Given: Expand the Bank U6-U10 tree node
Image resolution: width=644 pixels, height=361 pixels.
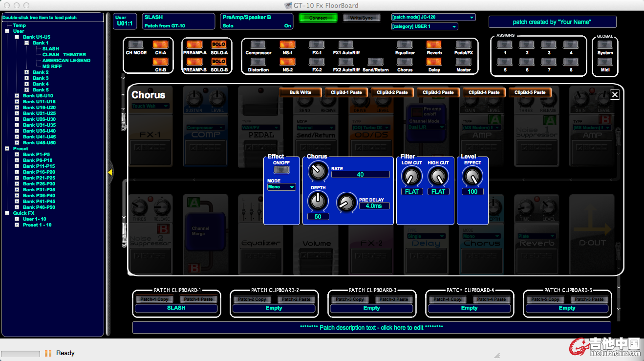Looking at the screenshot, I should [17, 96].
